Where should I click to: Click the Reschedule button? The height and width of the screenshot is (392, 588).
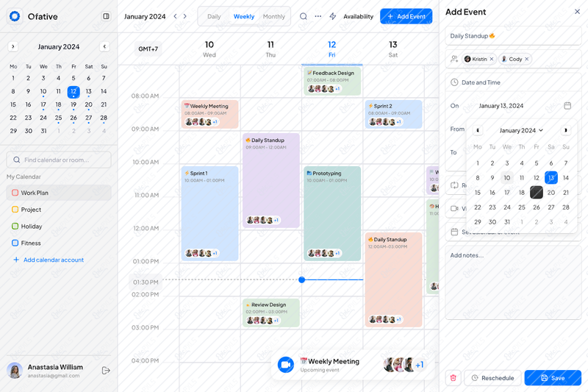click(x=492, y=378)
